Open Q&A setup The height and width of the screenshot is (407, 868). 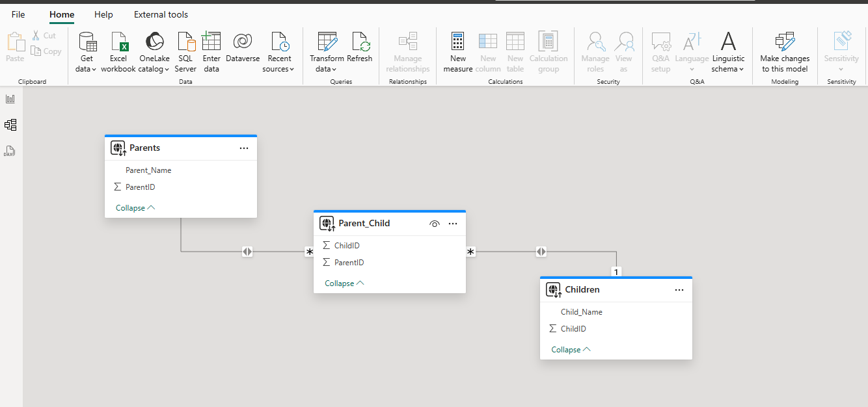[x=660, y=51]
